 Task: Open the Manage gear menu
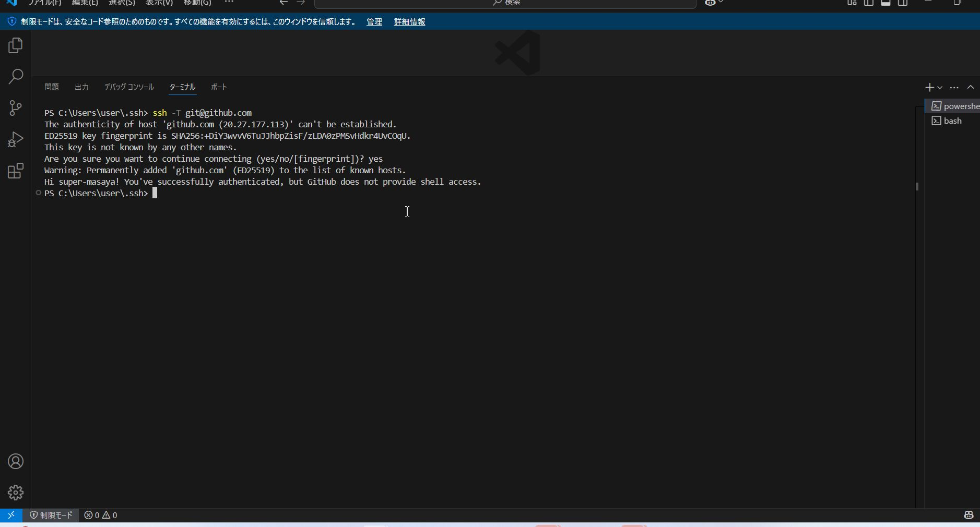(x=16, y=493)
